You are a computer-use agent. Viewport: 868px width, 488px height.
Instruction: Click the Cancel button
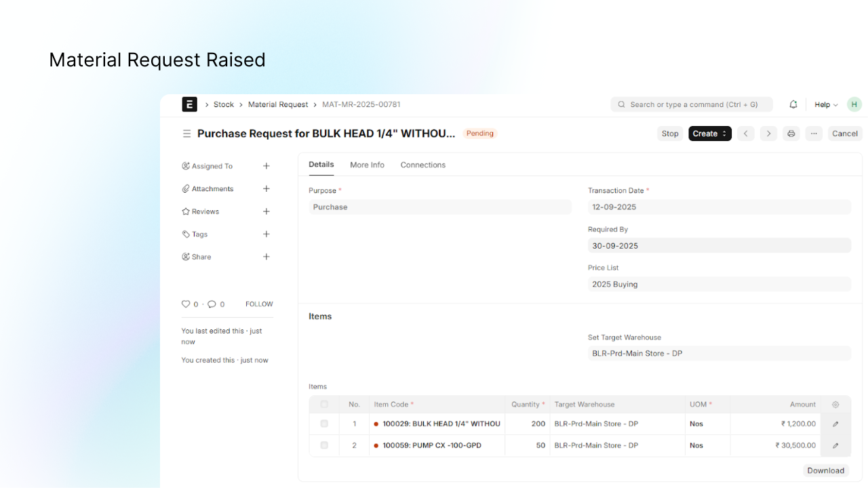845,134
